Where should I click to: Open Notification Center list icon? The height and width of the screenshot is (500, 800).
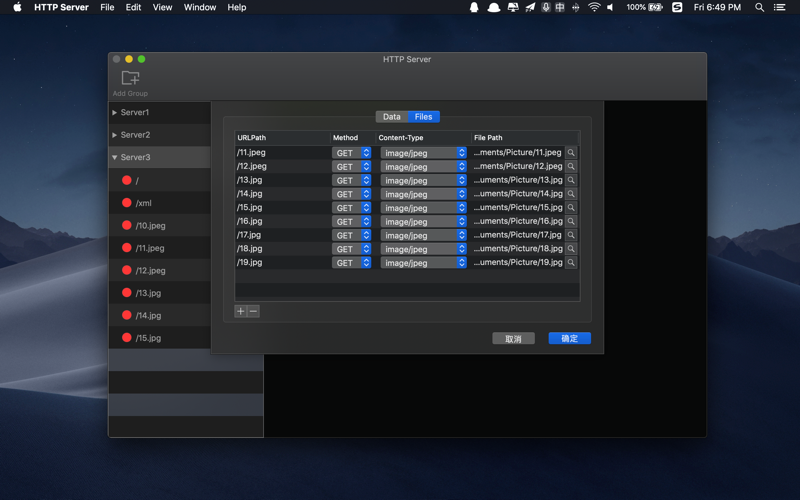pyautogui.click(x=779, y=7)
